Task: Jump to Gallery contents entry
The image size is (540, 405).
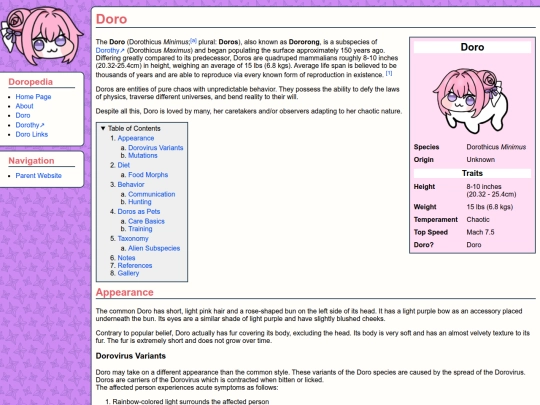Action: (128, 273)
